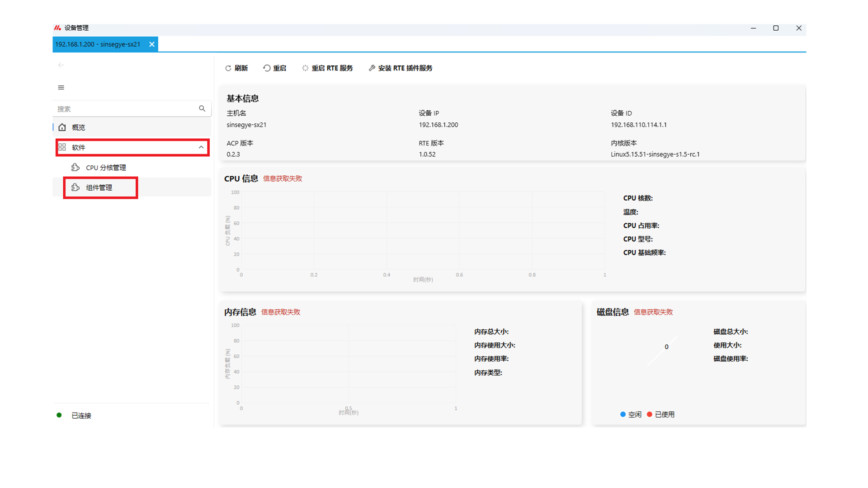The height and width of the screenshot is (488, 868).
Task: Click the Restart (重启) icon
Action: tap(267, 68)
